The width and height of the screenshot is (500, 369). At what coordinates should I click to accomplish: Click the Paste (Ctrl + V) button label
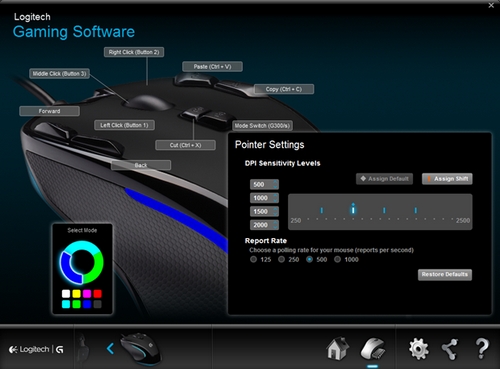[x=212, y=67]
